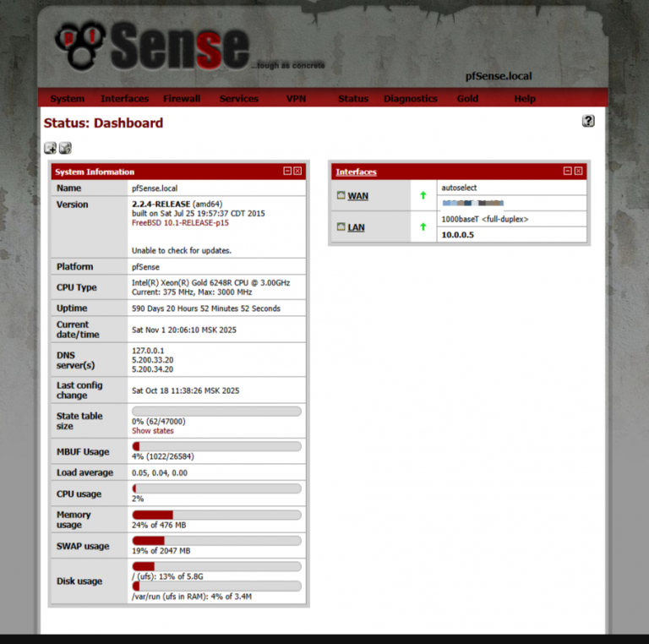The image size is (649, 644).
Task: Click the LAN interface icon
Action: pos(341,226)
